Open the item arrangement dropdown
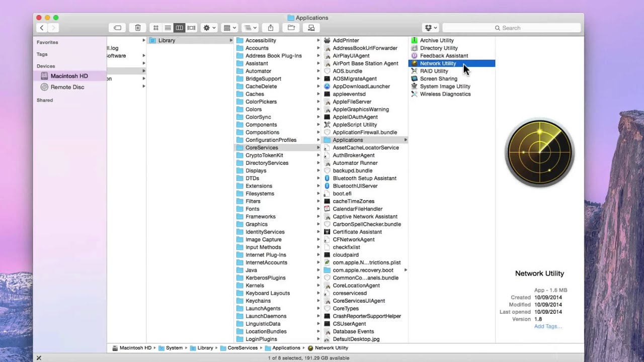 (x=230, y=28)
